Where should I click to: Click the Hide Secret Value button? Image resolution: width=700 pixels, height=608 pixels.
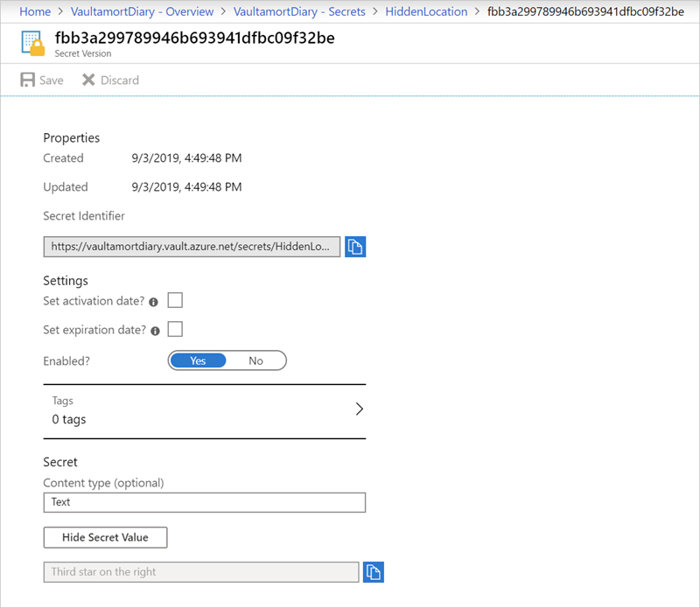(105, 537)
